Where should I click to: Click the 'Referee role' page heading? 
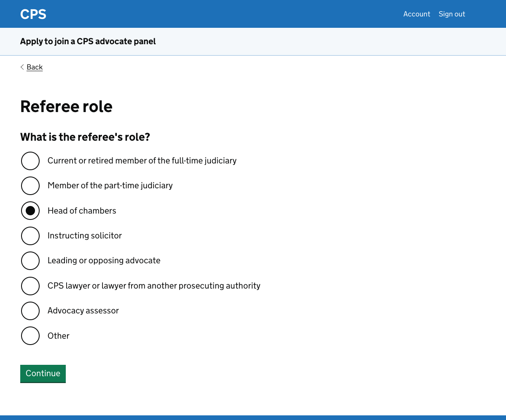point(66,107)
